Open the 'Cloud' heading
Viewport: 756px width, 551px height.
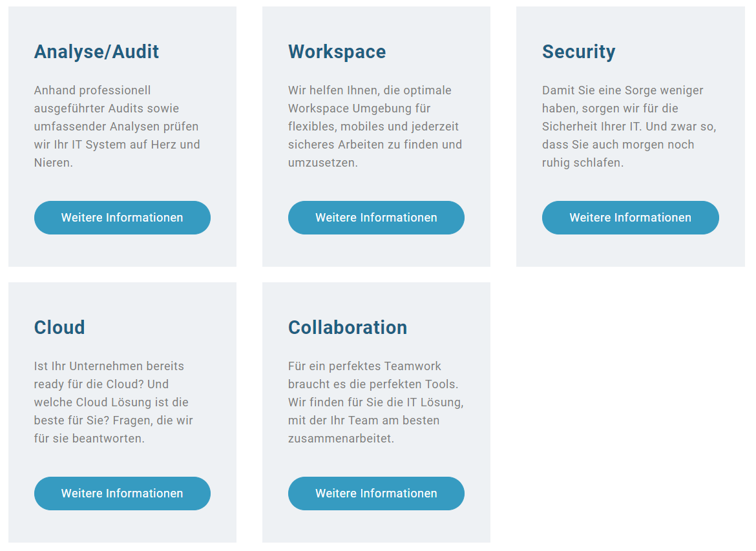point(59,327)
